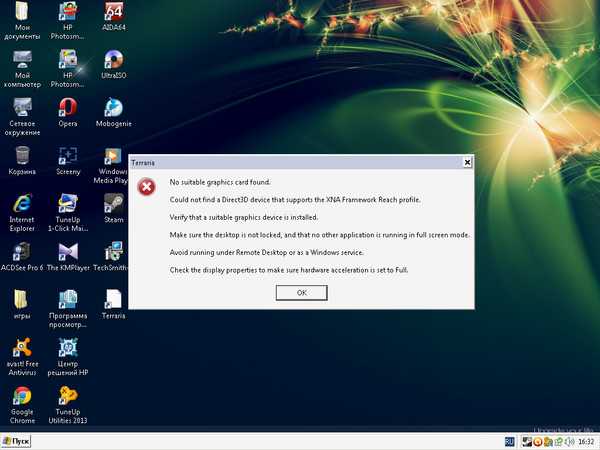Click the 'Make sure the desktop is not locked' line

[x=320, y=235]
